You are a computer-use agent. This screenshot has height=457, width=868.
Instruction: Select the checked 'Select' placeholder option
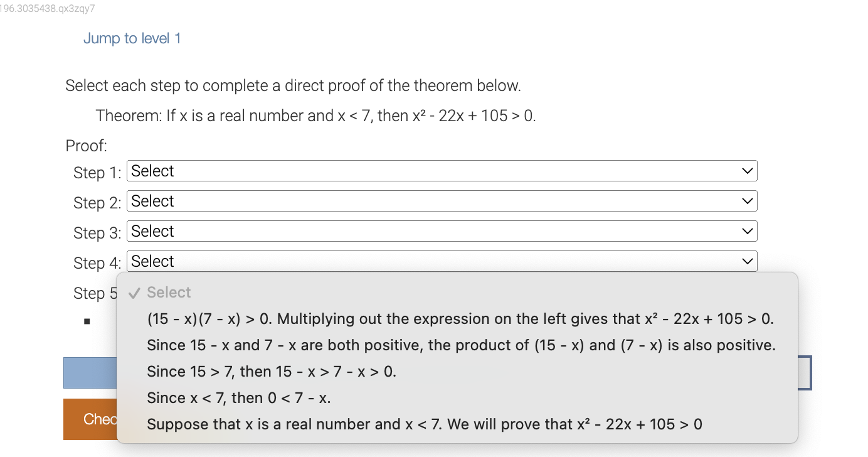(168, 292)
